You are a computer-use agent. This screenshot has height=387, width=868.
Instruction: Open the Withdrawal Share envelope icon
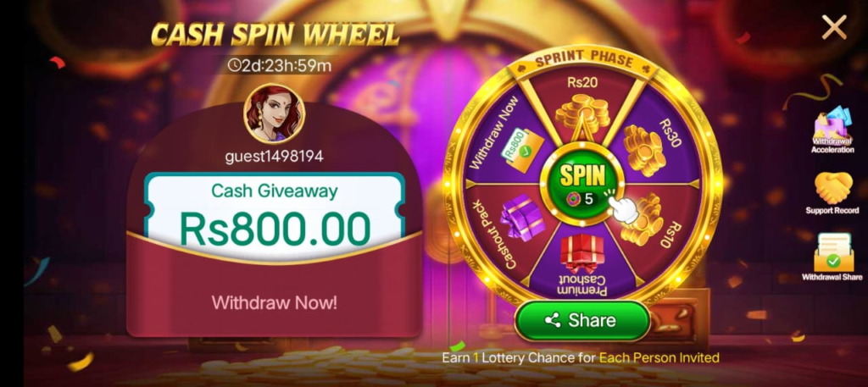[x=832, y=257]
